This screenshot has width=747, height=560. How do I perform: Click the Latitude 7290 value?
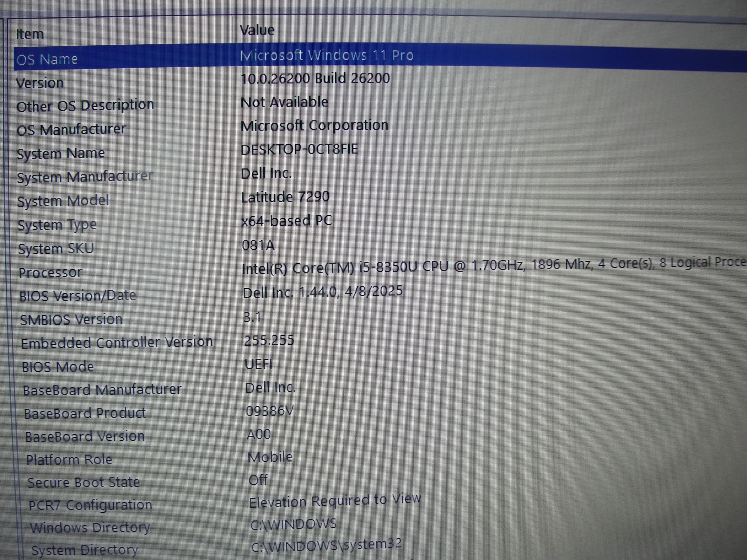click(x=285, y=197)
